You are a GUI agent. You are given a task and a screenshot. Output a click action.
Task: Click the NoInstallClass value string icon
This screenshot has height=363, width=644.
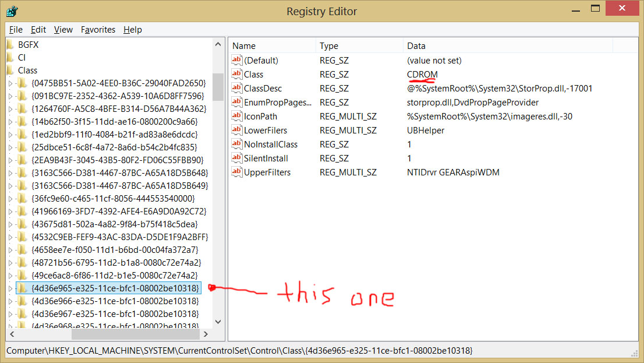236,144
